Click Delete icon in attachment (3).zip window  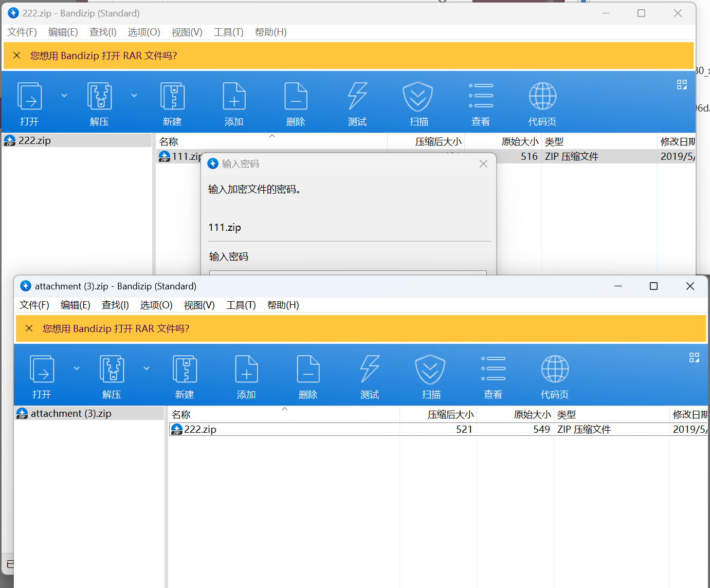coord(308,369)
